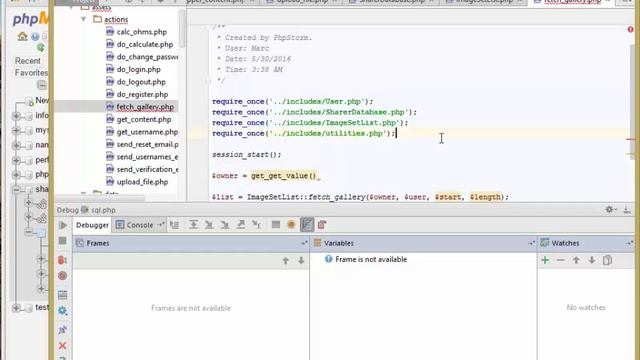Click orange circle debugger toolbar icon

291,225
